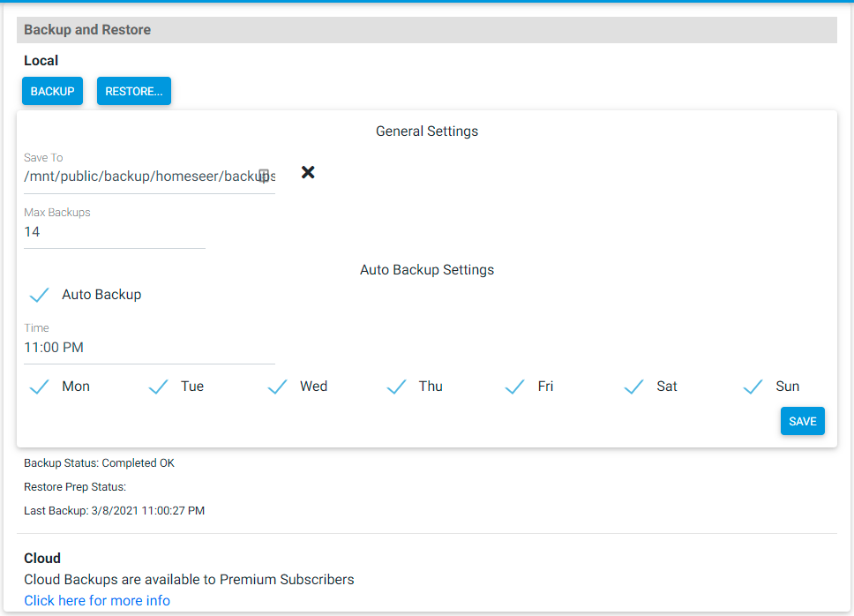Open the RESTORE... dialog
The height and width of the screenshot is (616, 854).
tap(134, 91)
